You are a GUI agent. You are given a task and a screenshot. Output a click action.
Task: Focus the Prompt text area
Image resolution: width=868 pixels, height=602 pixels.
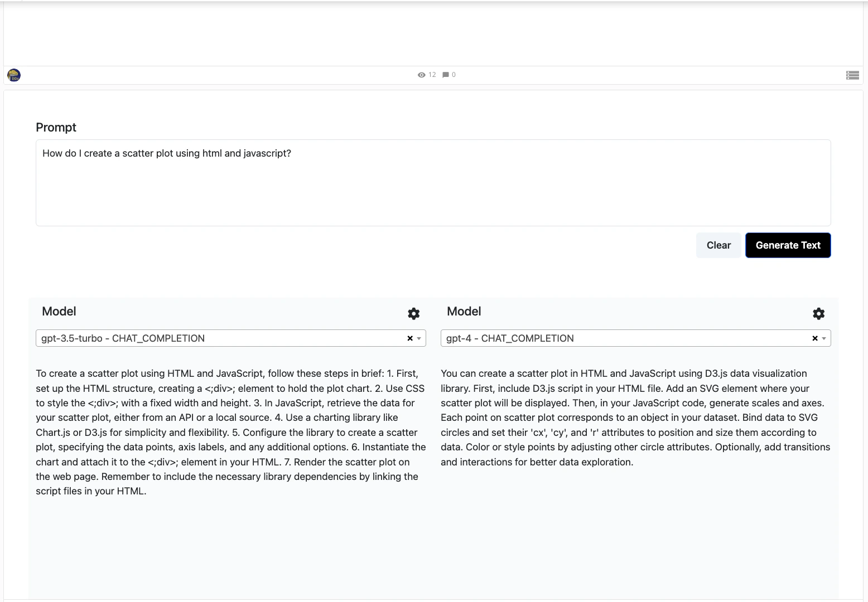433,183
